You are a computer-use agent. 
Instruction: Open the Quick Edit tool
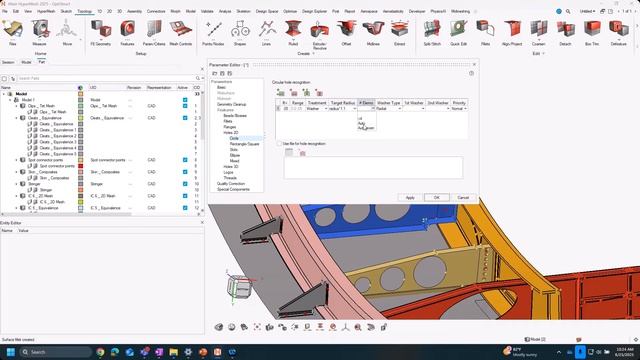pyautogui.click(x=458, y=33)
